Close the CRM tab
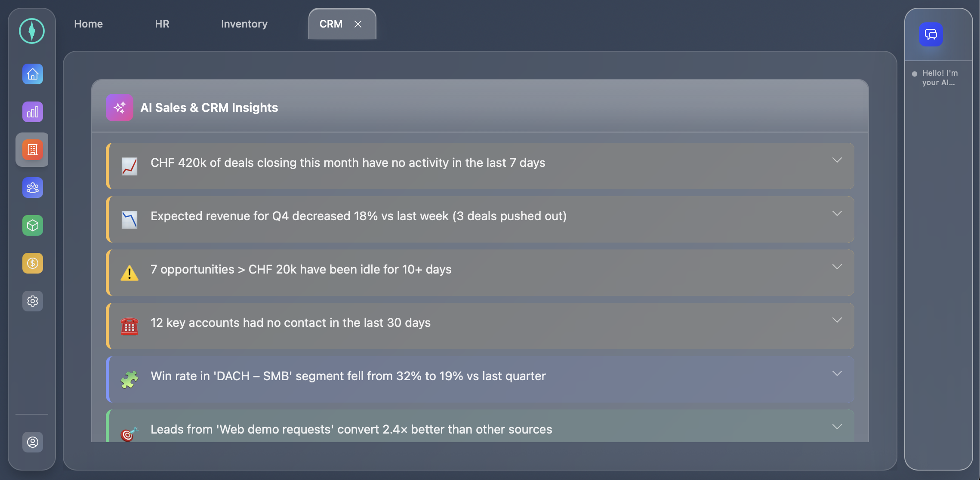Viewport: 980px width, 480px height. 358,24
